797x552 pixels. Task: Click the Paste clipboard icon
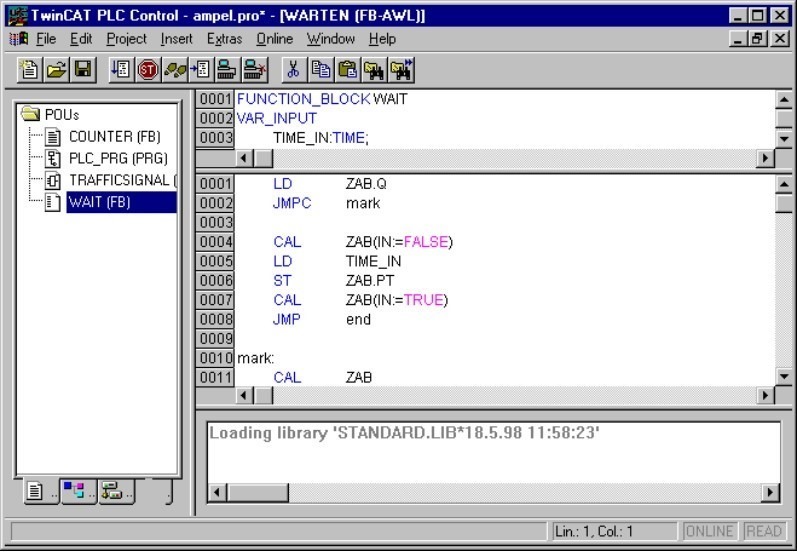coord(347,69)
